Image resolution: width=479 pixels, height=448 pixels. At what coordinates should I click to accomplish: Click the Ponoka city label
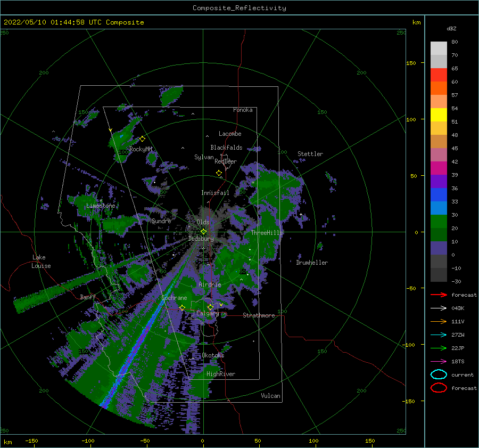243,110
